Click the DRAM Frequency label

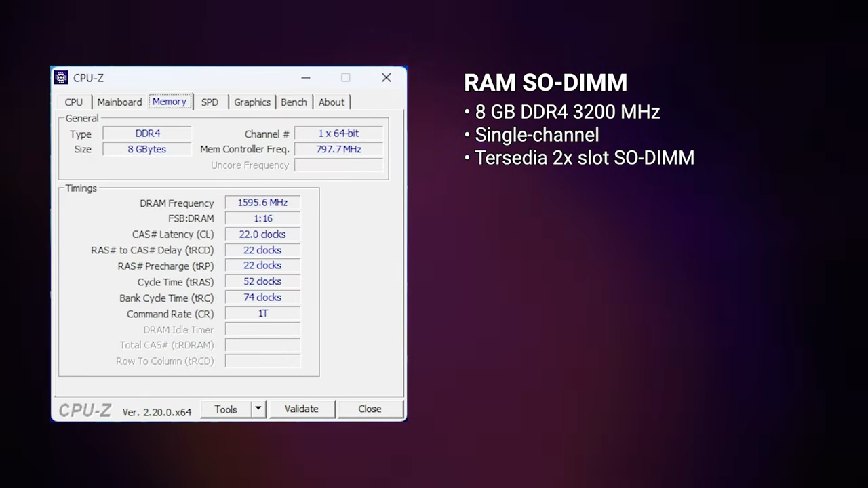(176, 203)
